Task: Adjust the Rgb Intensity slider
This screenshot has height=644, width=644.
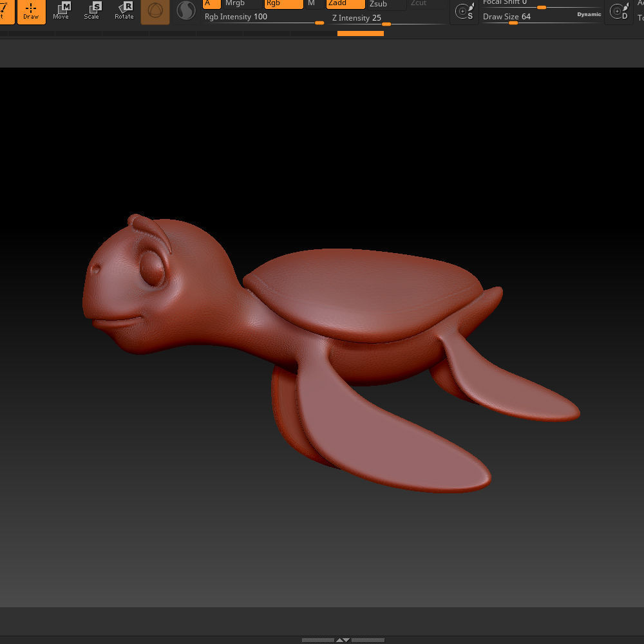Action: (x=265, y=17)
